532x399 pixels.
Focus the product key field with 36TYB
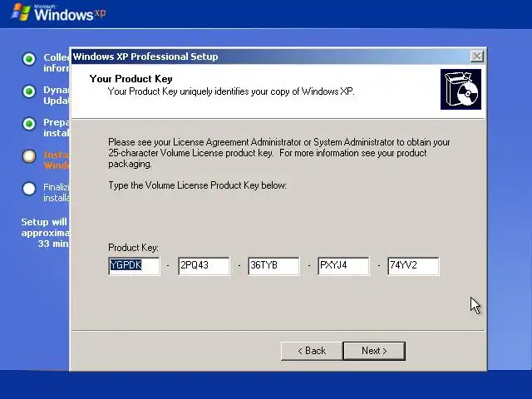(273, 266)
